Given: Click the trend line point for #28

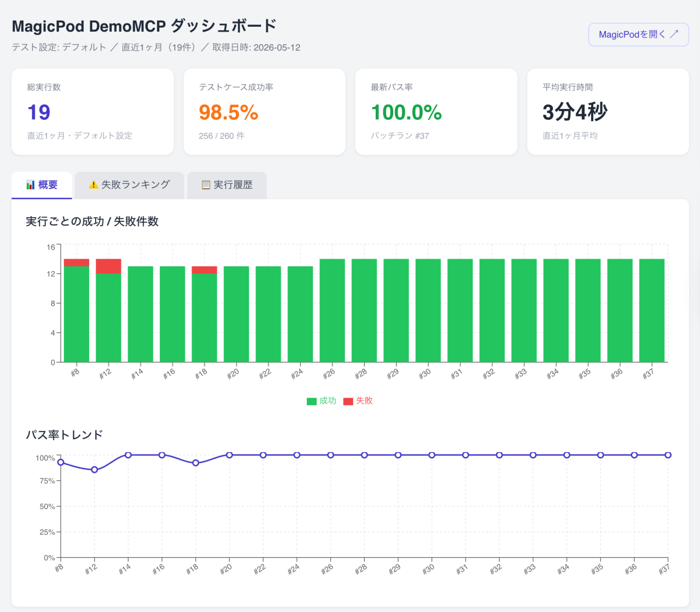Looking at the screenshot, I should point(364,455).
